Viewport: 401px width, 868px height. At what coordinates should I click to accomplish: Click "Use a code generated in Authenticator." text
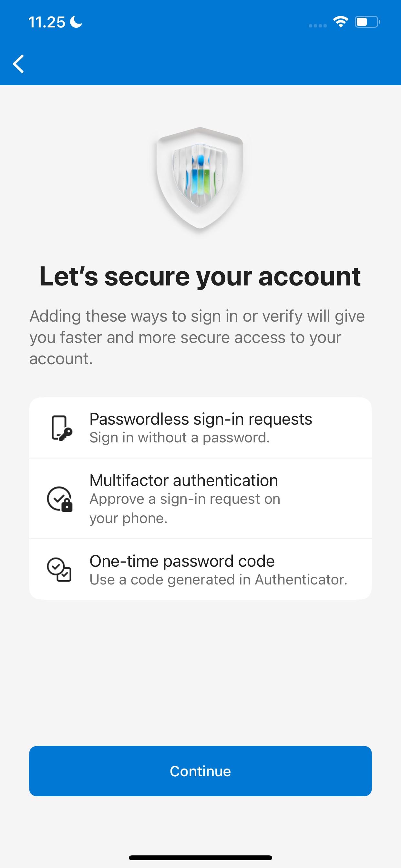click(x=218, y=580)
